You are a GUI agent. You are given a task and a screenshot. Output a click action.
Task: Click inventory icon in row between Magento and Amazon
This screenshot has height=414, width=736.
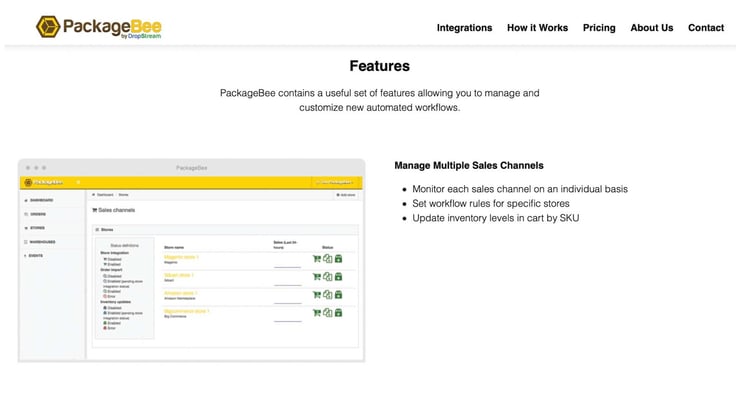coord(338,277)
